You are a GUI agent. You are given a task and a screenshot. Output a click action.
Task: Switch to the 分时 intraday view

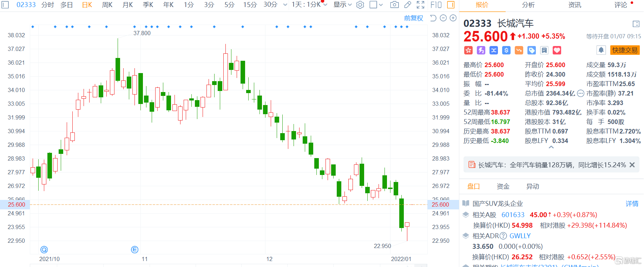pyautogui.click(x=47, y=5)
